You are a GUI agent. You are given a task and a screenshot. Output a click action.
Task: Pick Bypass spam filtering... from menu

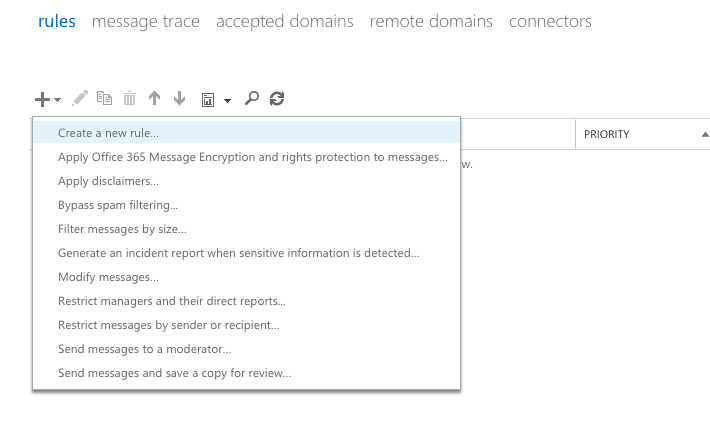tap(118, 205)
